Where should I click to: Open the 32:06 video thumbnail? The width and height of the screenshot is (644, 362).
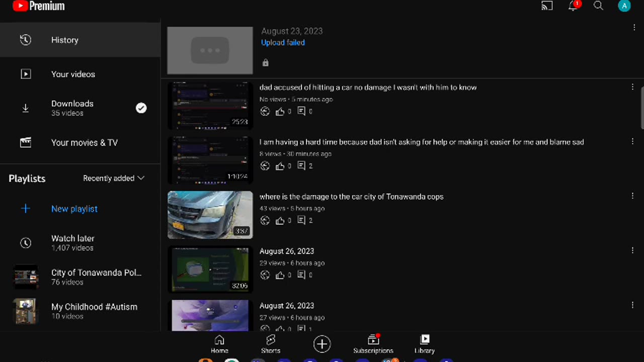(x=210, y=269)
